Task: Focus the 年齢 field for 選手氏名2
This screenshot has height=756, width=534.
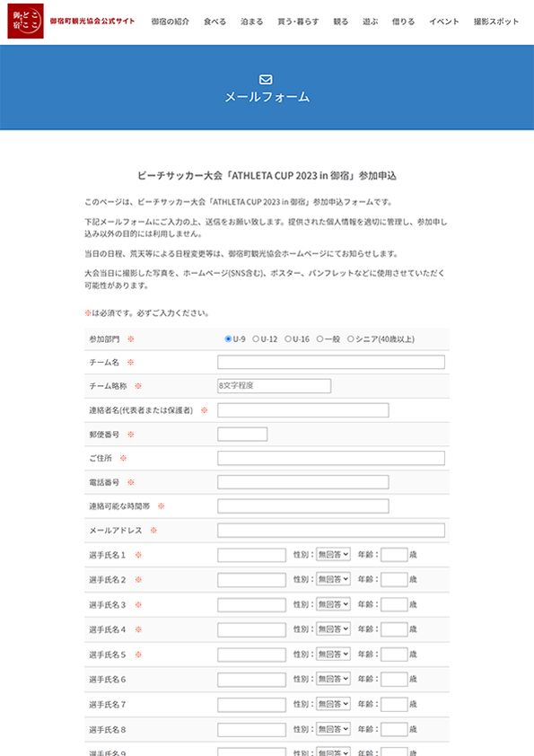Action: (394, 579)
